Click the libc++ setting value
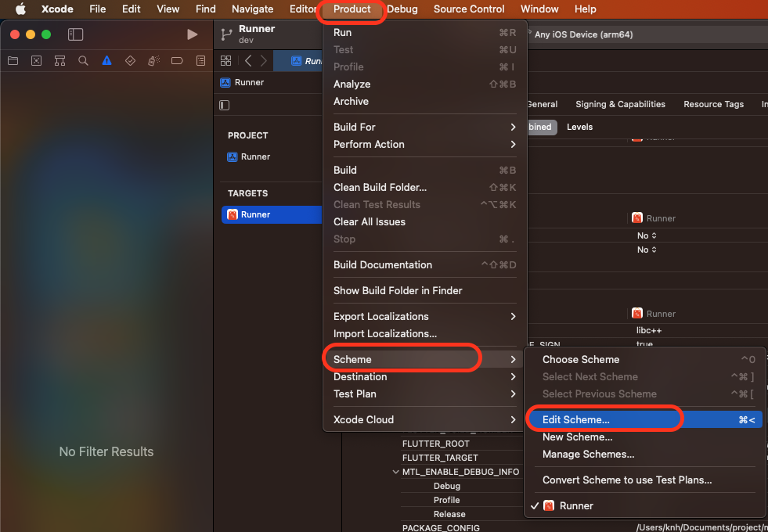The height and width of the screenshot is (532, 768). pos(649,330)
